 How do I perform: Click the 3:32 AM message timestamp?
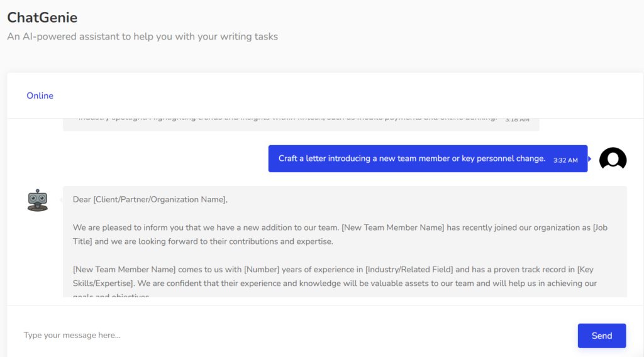(565, 160)
